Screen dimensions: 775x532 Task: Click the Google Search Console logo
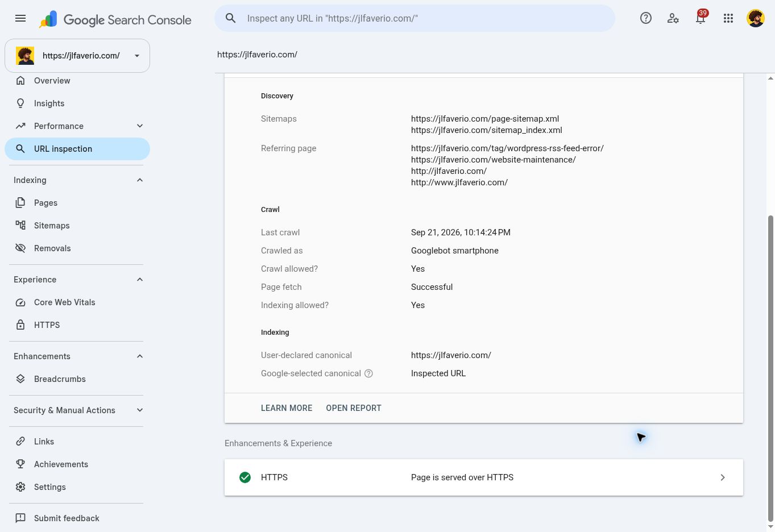115,19
